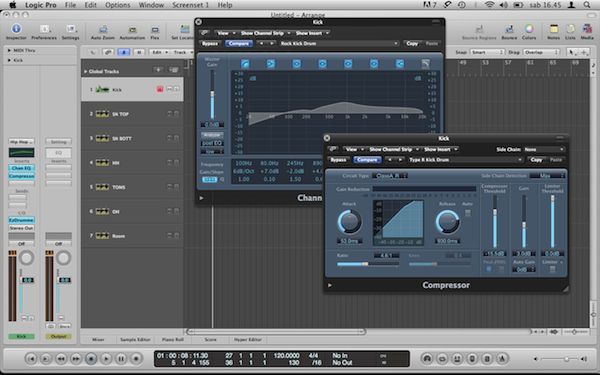Click the Pause transport button
This screenshot has width=600, height=375.
121,359
